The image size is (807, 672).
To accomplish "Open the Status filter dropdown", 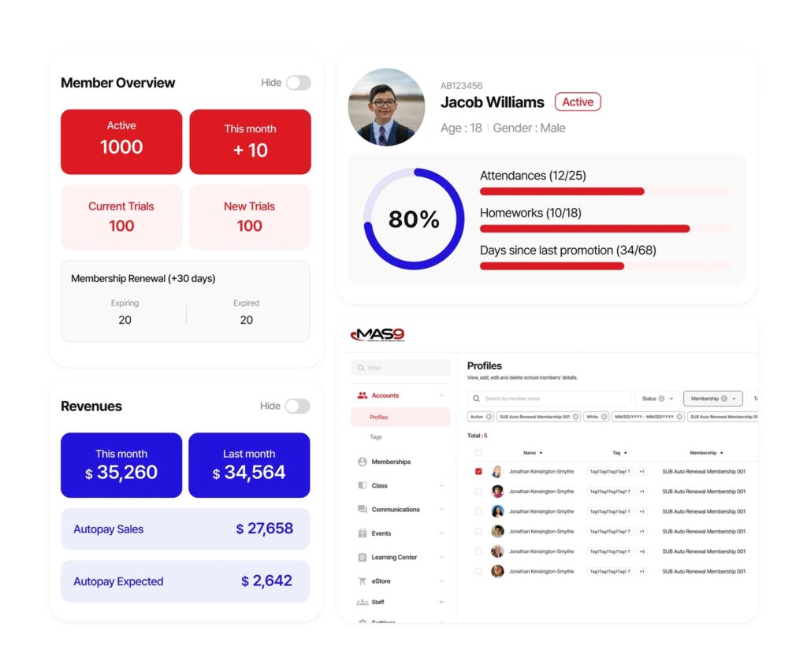I will [656, 398].
